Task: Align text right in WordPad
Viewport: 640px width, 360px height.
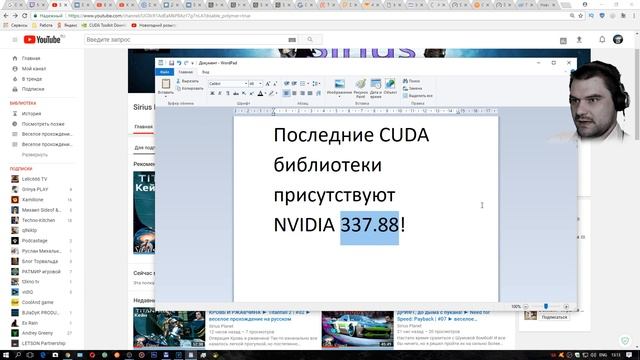Action: click(302, 93)
